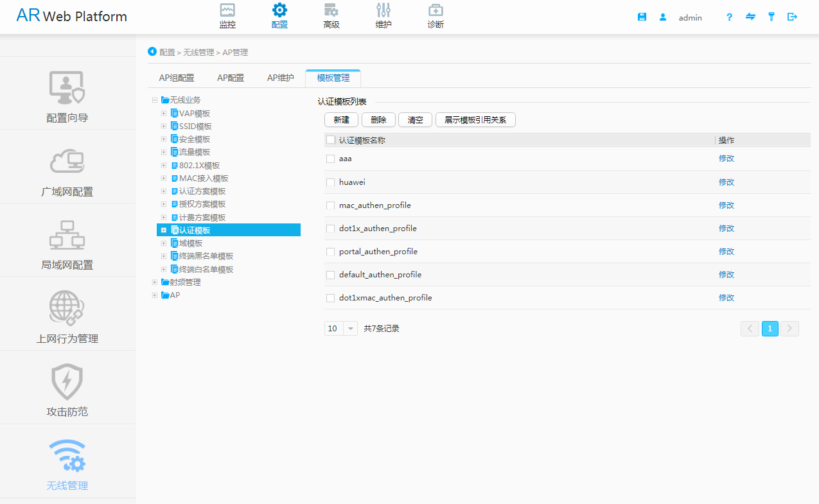This screenshot has height=504, width=819.
Task: Open the 诊断 diagnostics section
Action: point(436,17)
